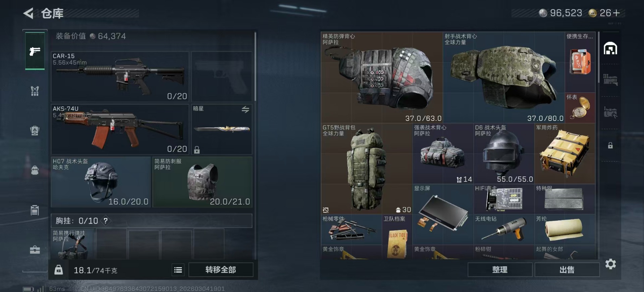644x292 pixels.
Task: Select the main stash tab icon
Action: [x=610, y=49]
